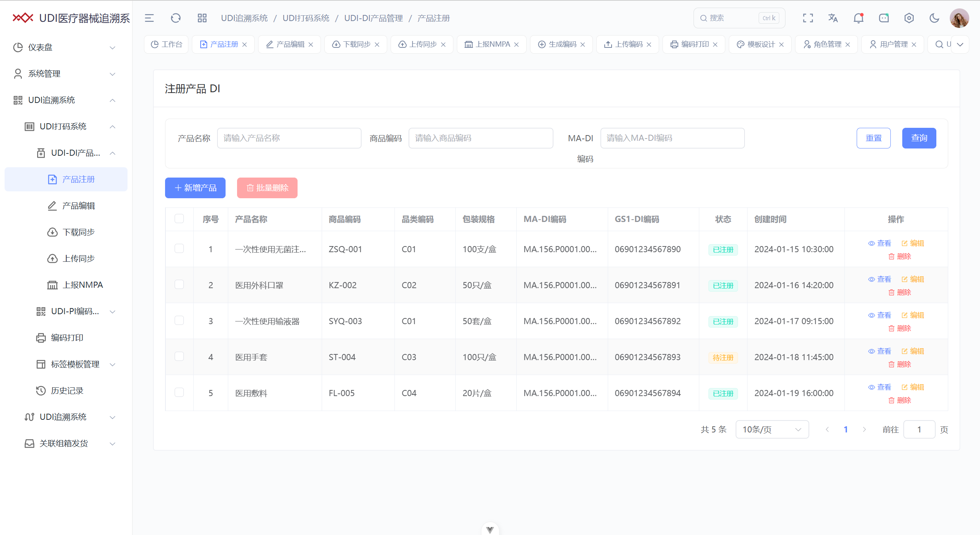This screenshot has height=535, width=980.
Task: Collapse the UDI-DI产品 submenu
Action: 66,153
